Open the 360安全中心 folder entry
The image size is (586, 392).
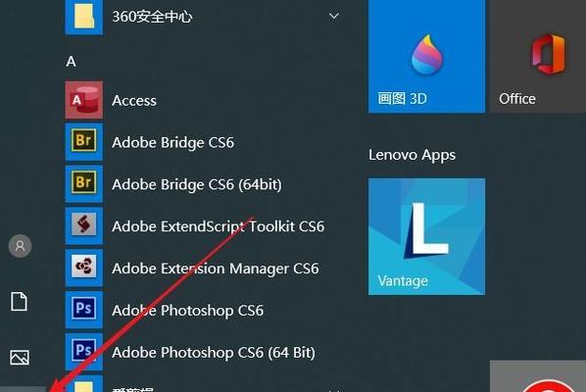[204, 16]
